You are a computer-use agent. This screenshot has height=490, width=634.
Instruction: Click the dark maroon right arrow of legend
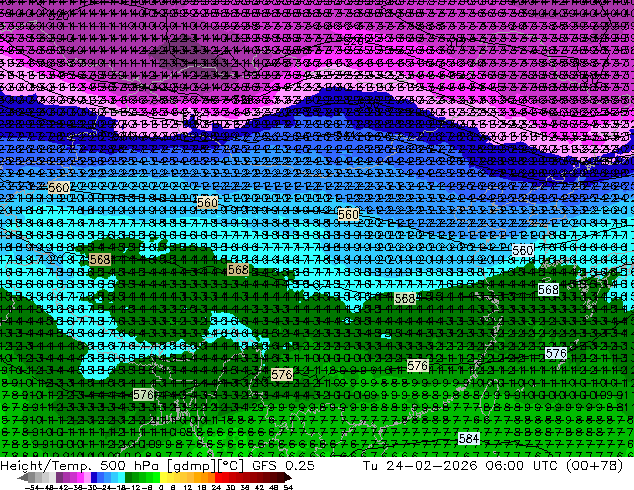(287, 477)
